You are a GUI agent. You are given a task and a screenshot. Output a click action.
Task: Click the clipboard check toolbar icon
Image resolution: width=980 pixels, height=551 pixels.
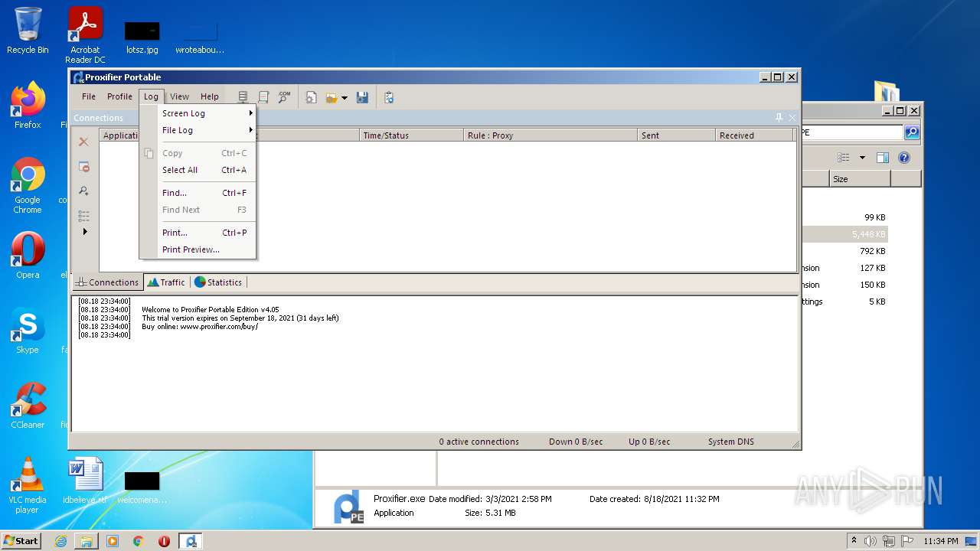(389, 97)
